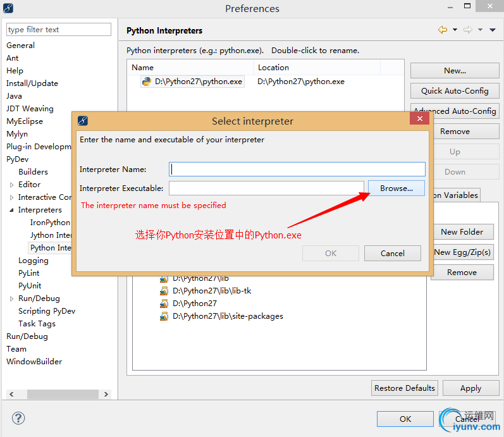
Task: Click the Select interpreter dialog title icon
Action: click(x=83, y=121)
